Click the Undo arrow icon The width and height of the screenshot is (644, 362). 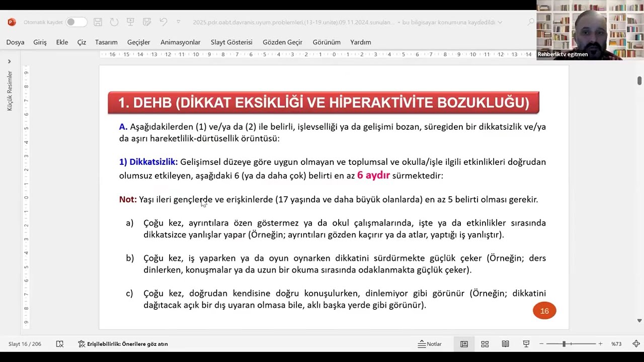[x=163, y=22]
